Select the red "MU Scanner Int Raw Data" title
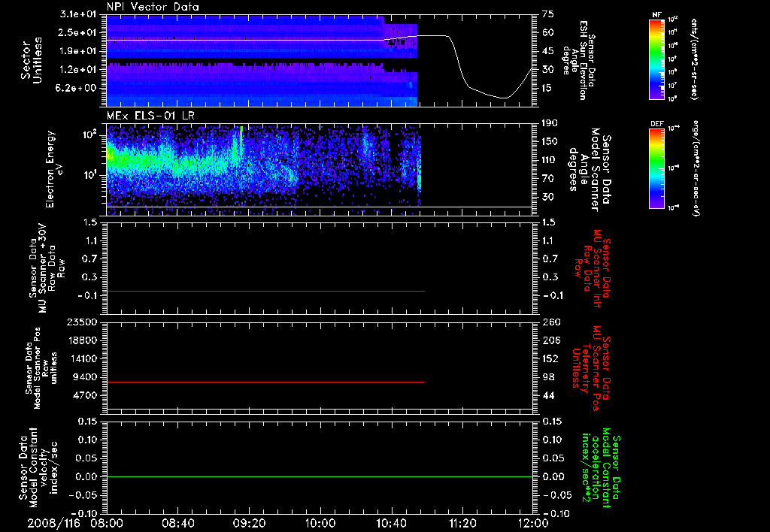This screenshot has height=532, width=770. tap(593, 268)
